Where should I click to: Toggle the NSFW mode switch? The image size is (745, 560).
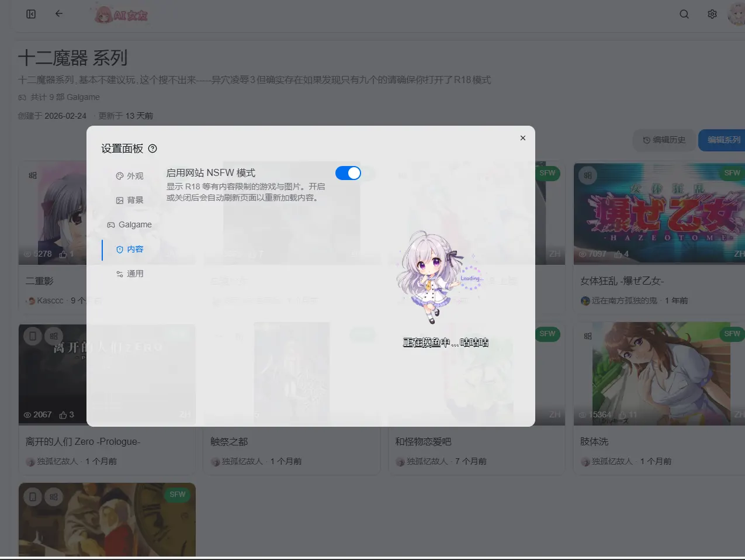click(348, 173)
